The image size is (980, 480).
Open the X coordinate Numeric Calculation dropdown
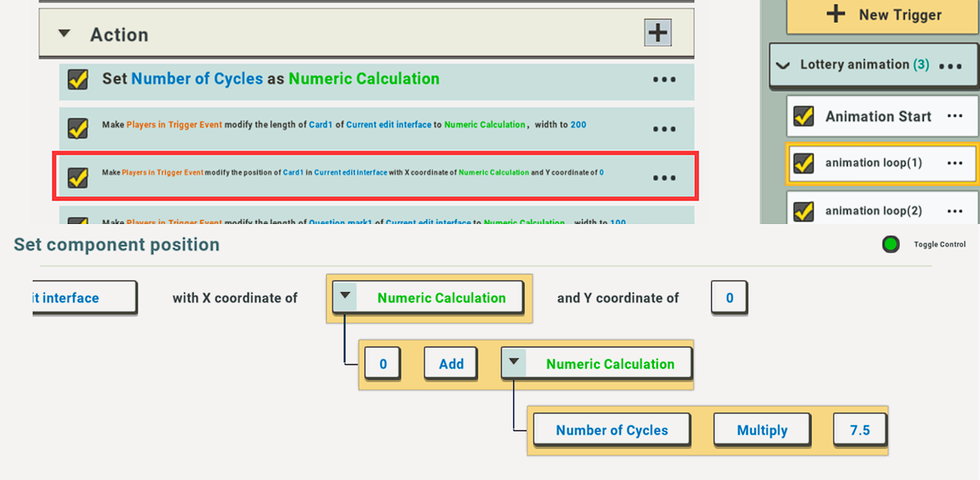click(345, 297)
